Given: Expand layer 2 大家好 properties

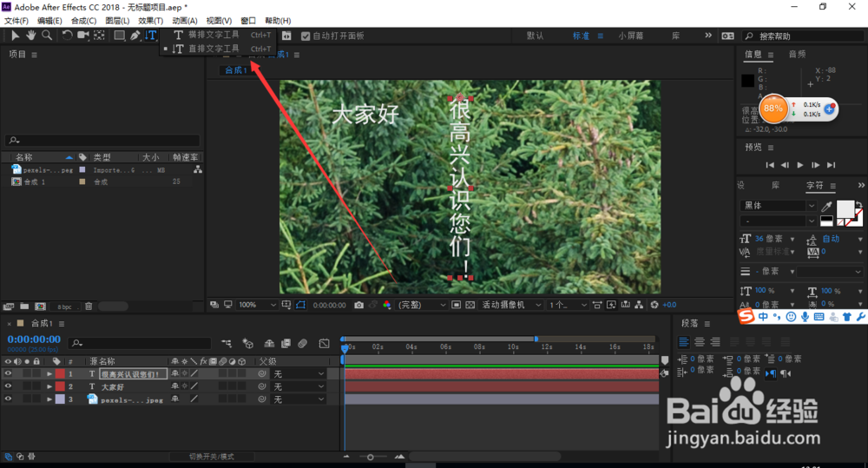Looking at the screenshot, I should pos(49,386).
